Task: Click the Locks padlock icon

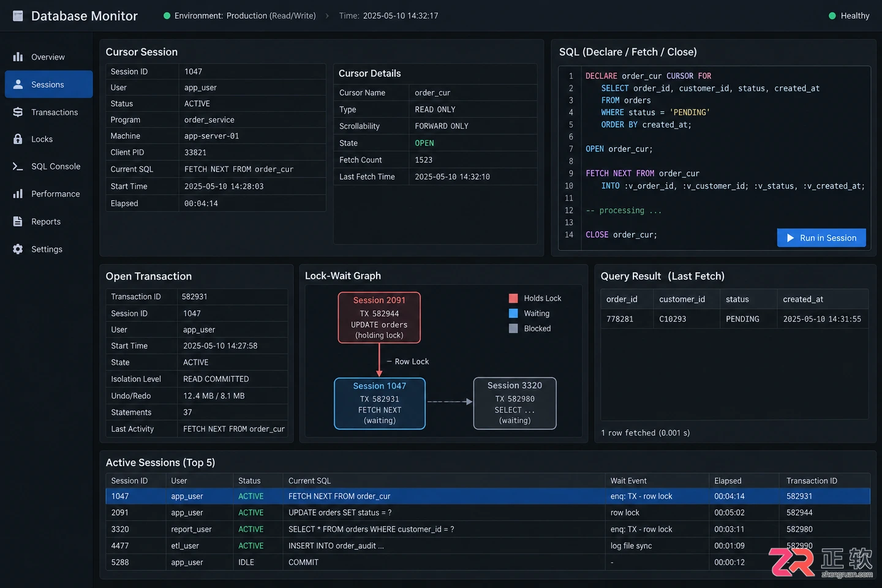Action: [x=18, y=139]
